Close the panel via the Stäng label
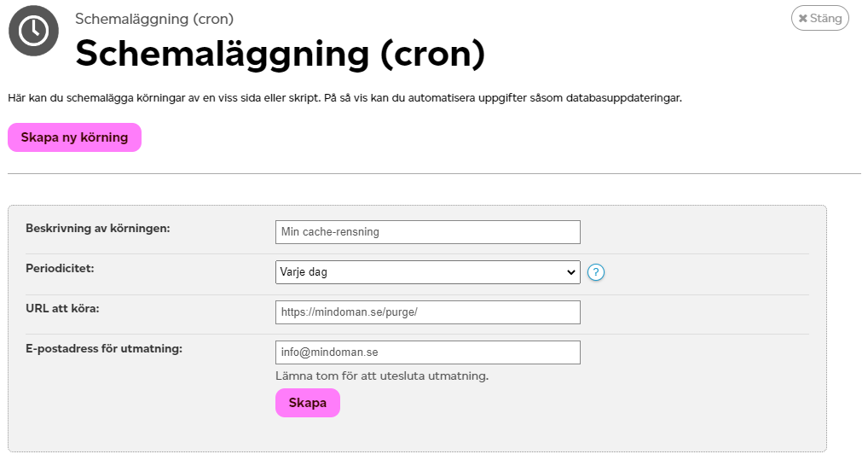Screen dimensions: 868x460 coord(826,18)
